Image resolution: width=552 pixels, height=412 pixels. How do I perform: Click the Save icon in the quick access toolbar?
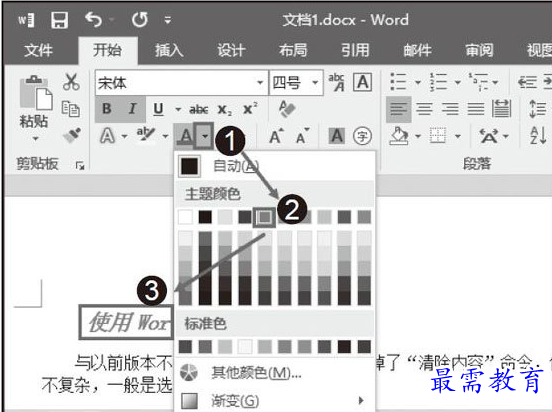point(59,20)
